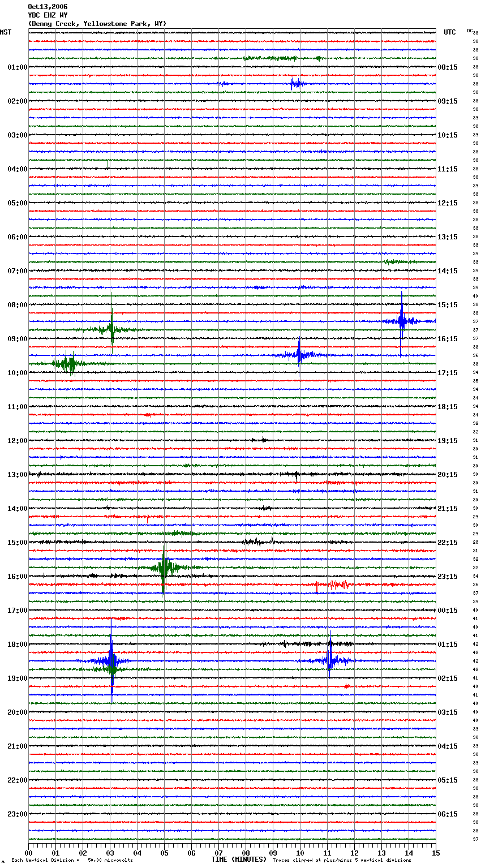The image size is (481, 868).
Task: Select the '13:00' MST hour label
Action: click(18, 475)
